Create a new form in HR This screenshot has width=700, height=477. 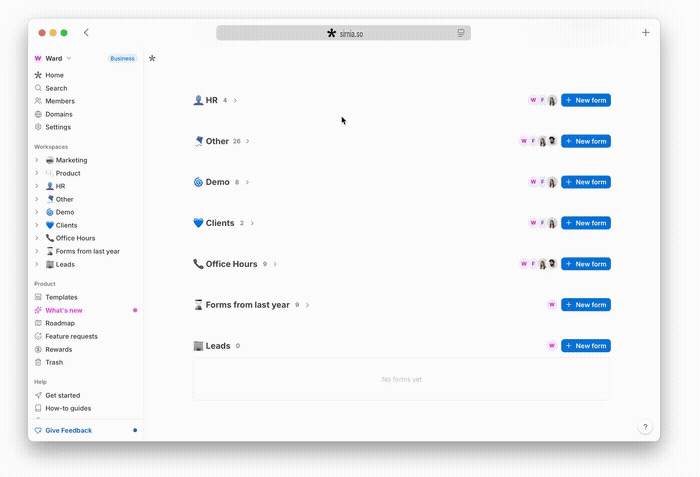point(586,100)
